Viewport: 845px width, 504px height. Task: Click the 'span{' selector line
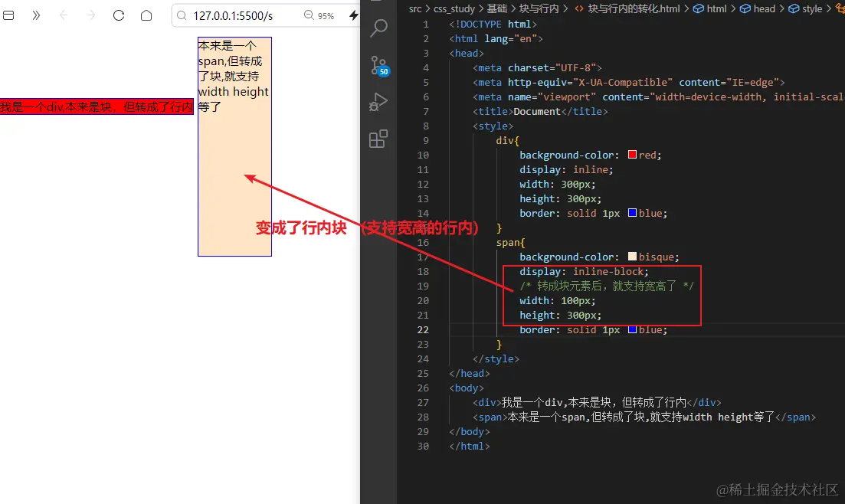pyautogui.click(x=510, y=242)
